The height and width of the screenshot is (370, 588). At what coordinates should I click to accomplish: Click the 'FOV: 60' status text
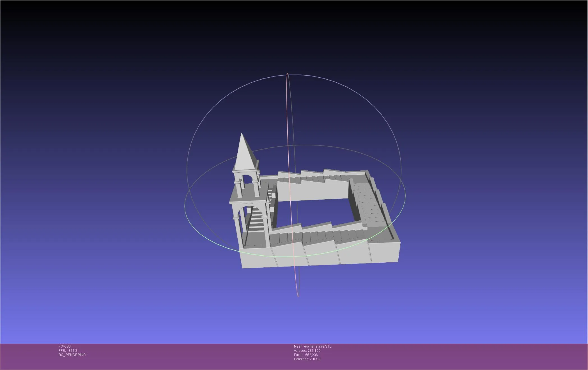click(x=65, y=346)
